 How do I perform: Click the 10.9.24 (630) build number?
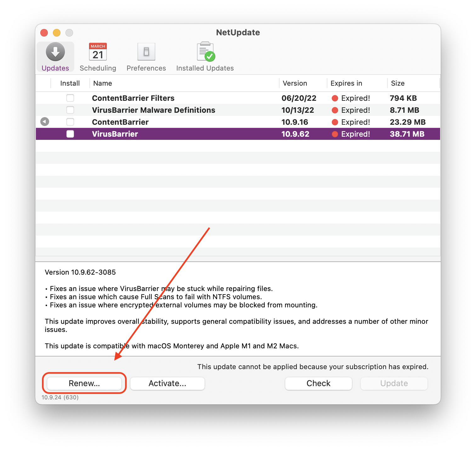click(60, 397)
